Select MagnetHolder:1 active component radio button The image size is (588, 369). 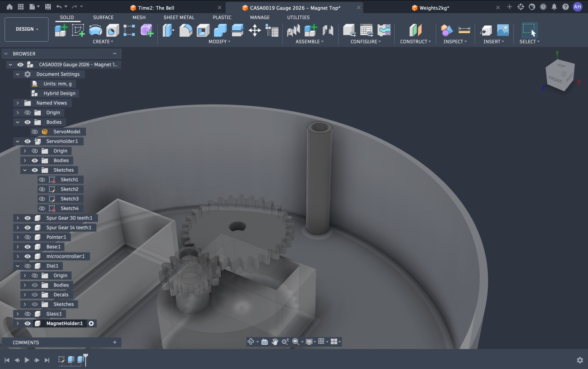coord(91,324)
